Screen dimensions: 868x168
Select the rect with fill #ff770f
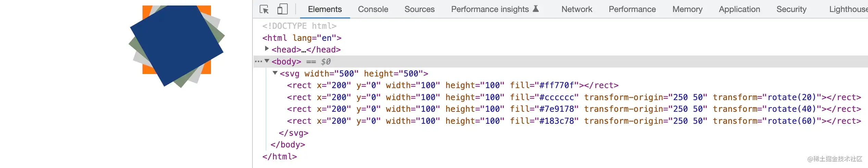(452, 85)
